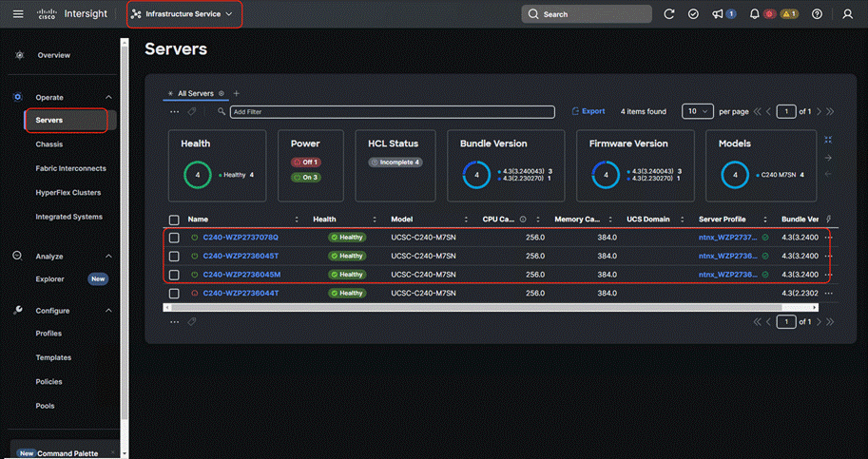This screenshot has height=459, width=868.
Task: Click the top page number box
Action: 786,112
